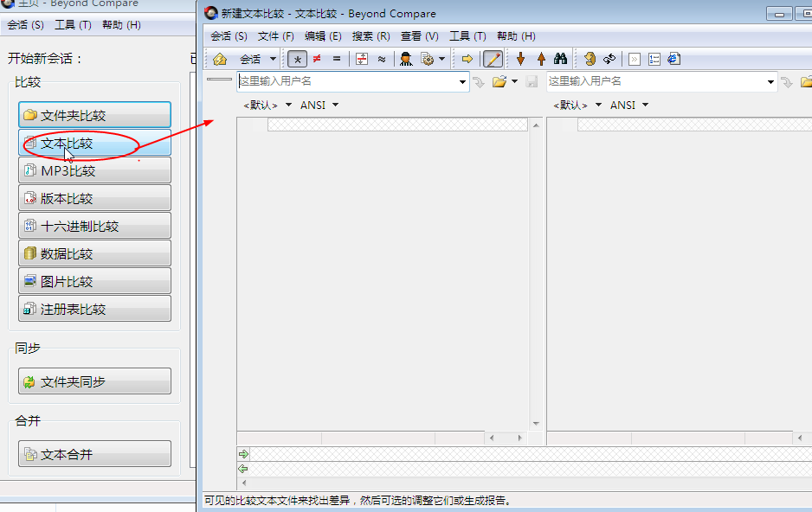Open the right pane <默认> format dropdown

point(577,105)
